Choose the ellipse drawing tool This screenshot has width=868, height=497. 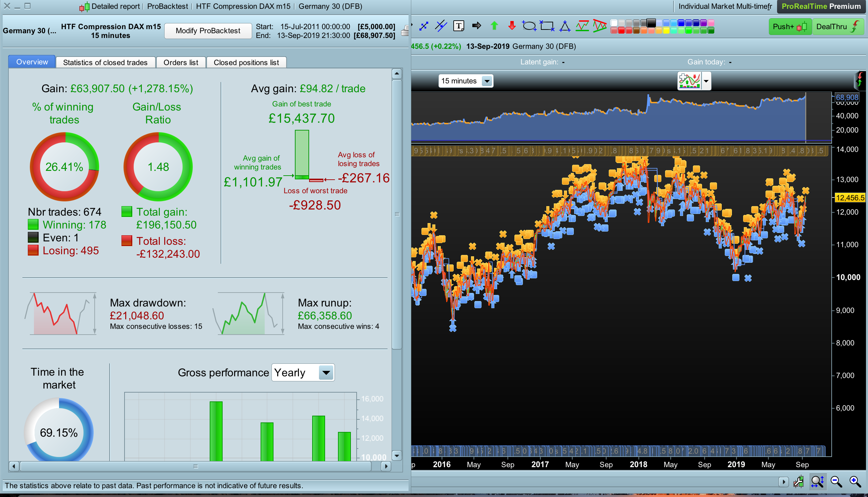pyautogui.click(x=529, y=26)
